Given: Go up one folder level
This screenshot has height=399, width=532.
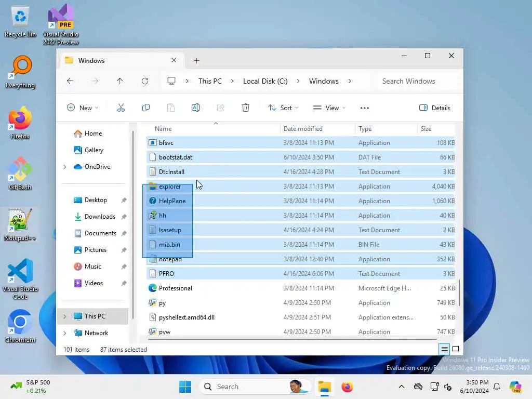Looking at the screenshot, I should click(x=120, y=81).
